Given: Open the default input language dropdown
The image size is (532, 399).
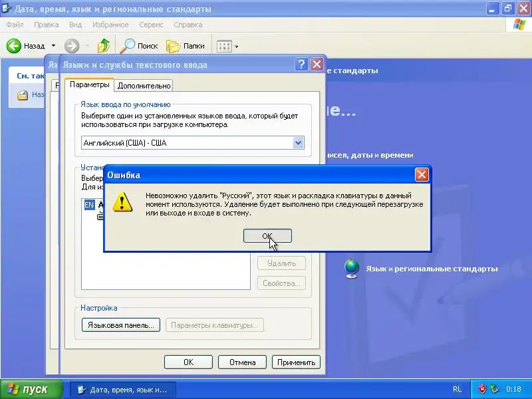Looking at the screenshot, I should [298, 143].
